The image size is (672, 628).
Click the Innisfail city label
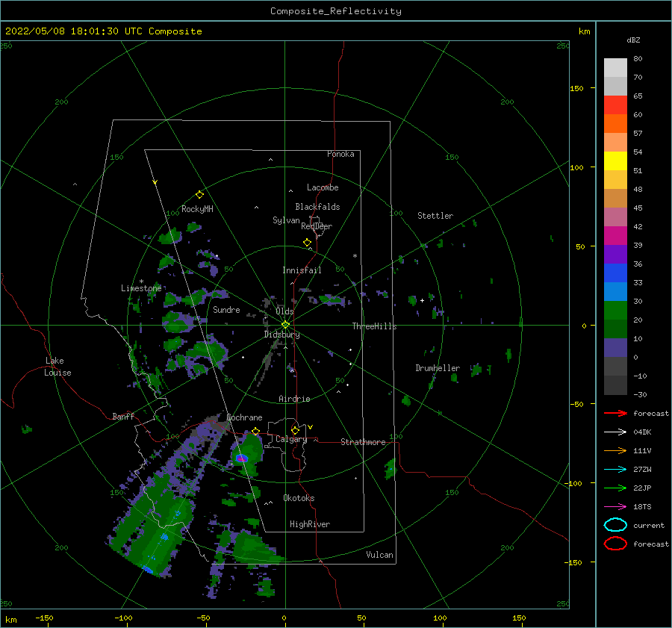[302, 270]
